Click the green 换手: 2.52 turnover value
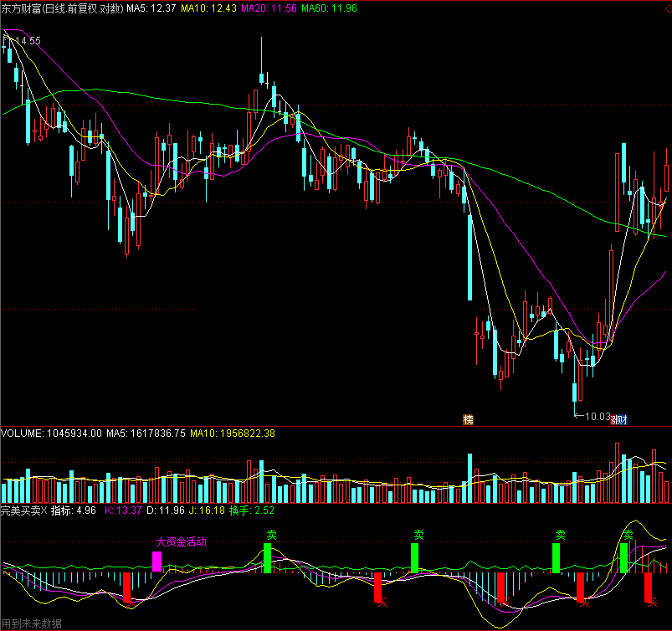The width and height of the screenshot is (672, 631). (x=252, y=510)
